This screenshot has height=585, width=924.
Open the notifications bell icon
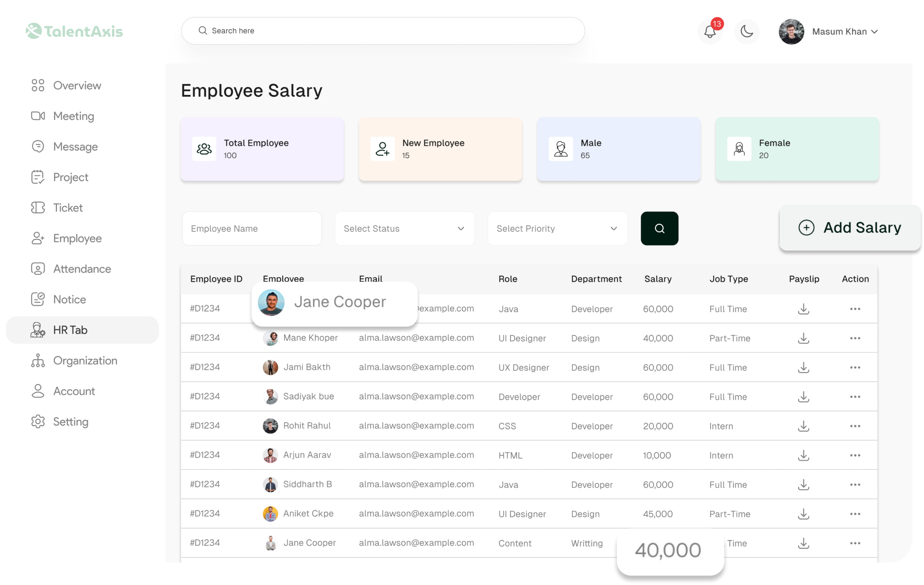(x=710, y=32)
